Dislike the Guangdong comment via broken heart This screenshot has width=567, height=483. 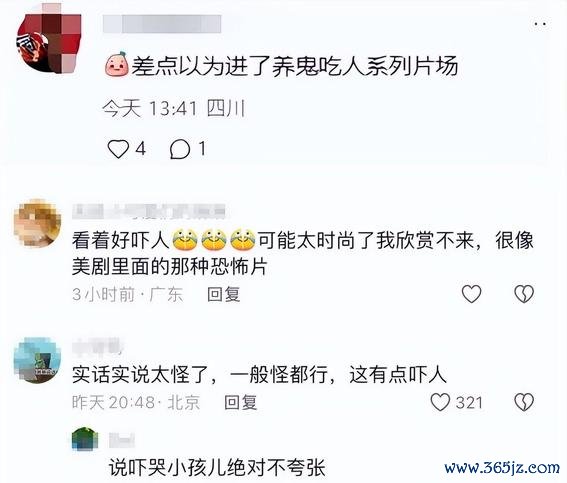point(524,293)
